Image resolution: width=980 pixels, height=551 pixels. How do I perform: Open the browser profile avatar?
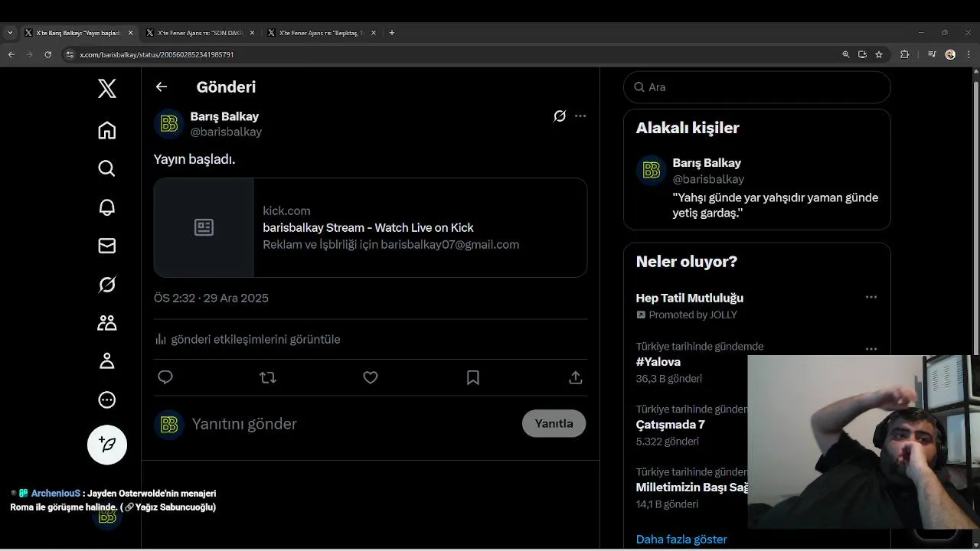pos(950,54)
